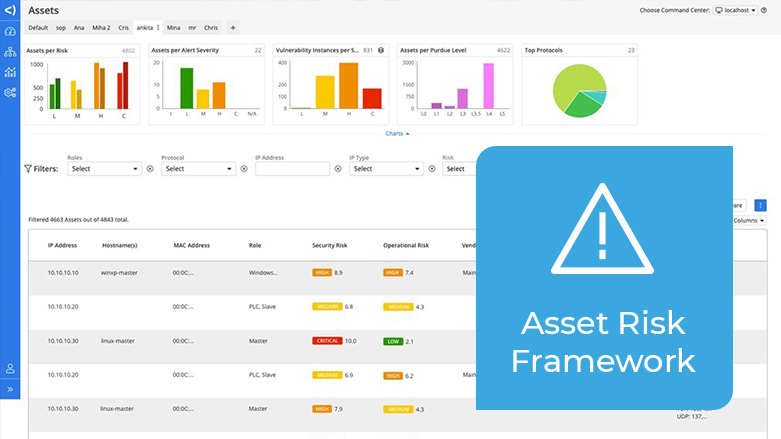Click the Assets per Alert Severity L bar
Viewport: 781px width, 439px height.
coord(187,88)
